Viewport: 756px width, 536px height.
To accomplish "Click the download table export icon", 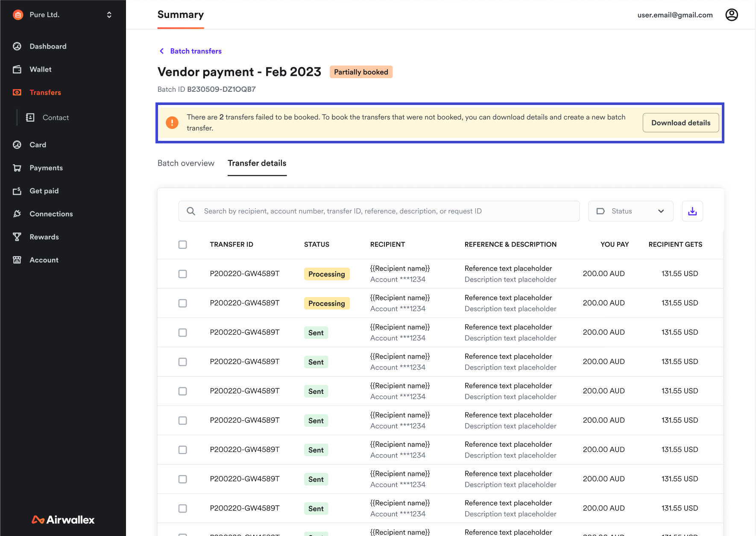I will coord(692,211).
